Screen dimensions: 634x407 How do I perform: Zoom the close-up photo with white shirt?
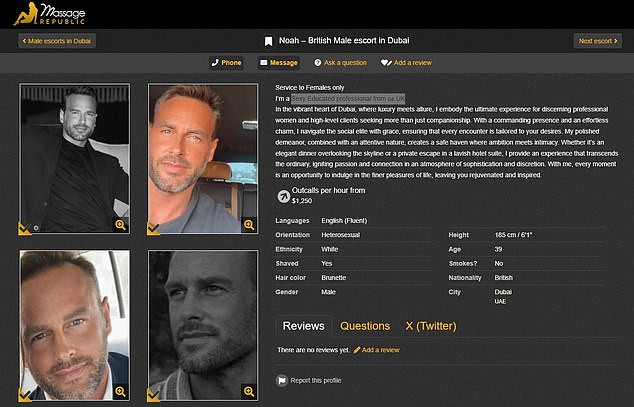click(x=120, y=391)
